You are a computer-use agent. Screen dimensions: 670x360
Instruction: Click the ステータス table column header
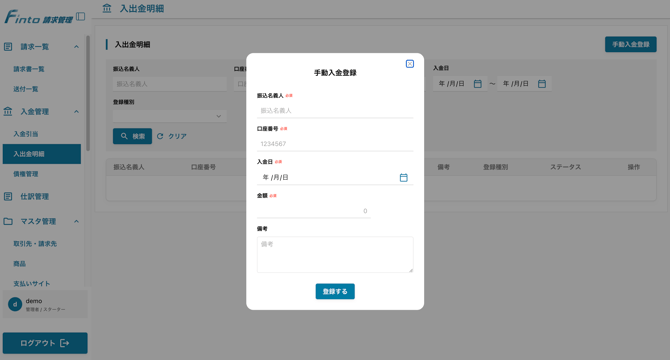tap(565, 167)
